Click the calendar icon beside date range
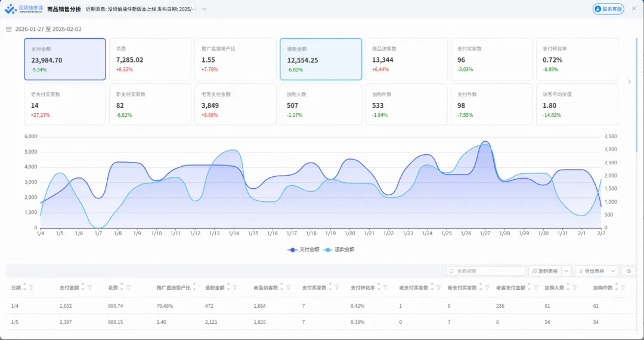 (9, 29)
